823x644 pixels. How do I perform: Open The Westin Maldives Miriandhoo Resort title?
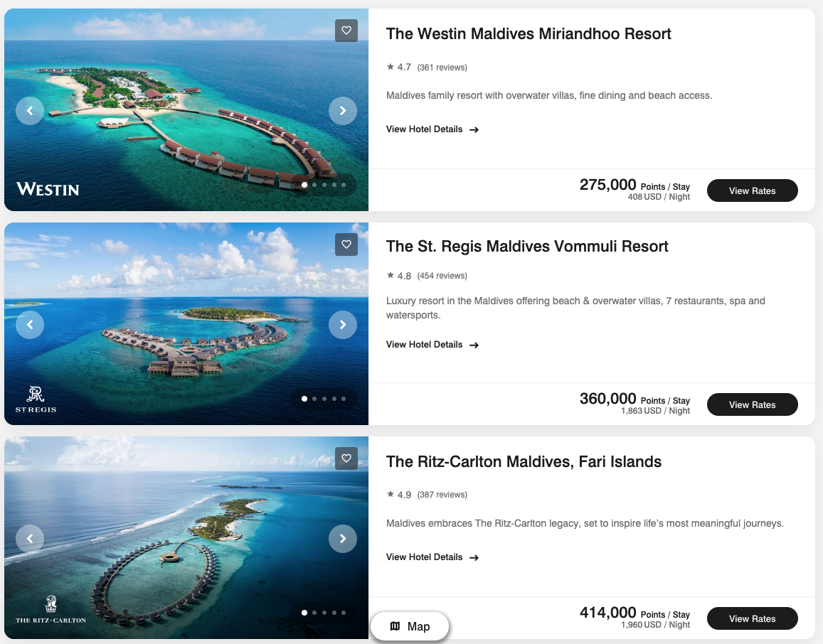point(529,34)
